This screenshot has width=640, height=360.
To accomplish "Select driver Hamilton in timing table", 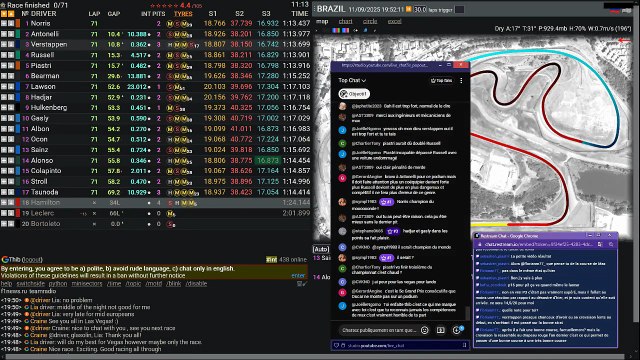I will click(45, 203).
